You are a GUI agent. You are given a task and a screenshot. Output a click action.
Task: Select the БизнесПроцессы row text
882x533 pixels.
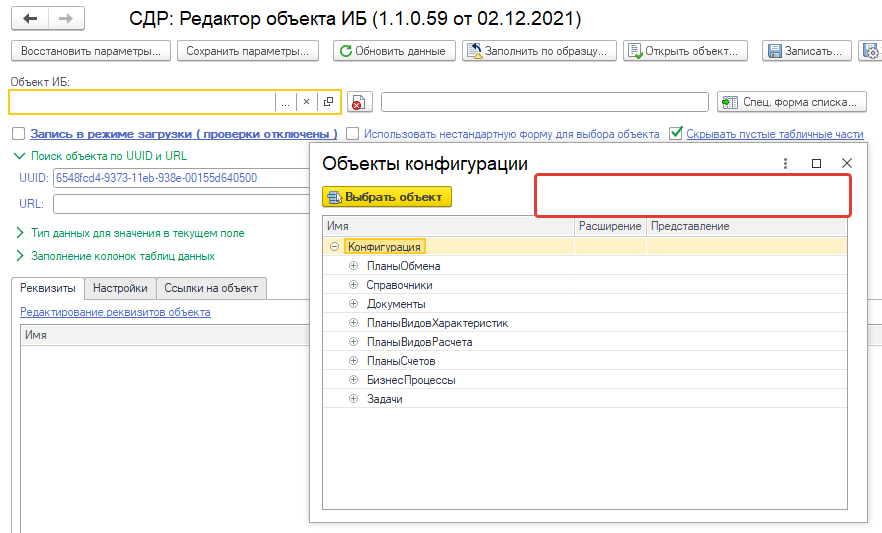[x=411, y=380]
